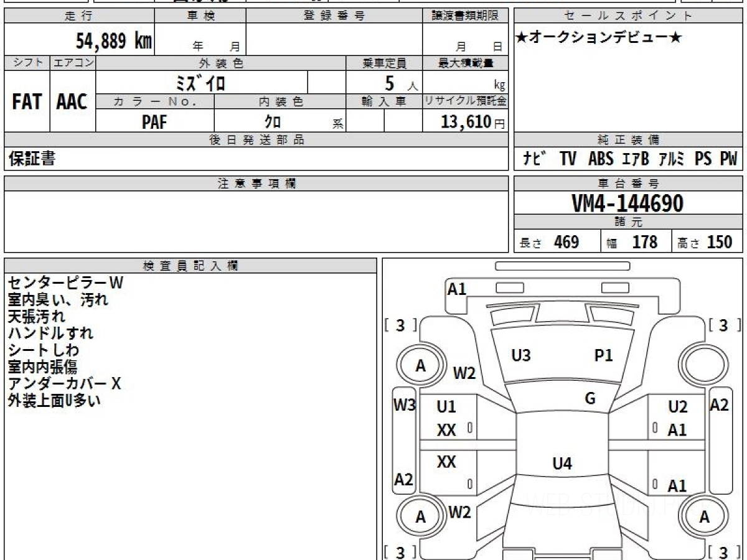Image resolution: width=747 pixels, height=560 pixels.
Task: Click the note 室内内張傷
Action: [x=43, y=366]
